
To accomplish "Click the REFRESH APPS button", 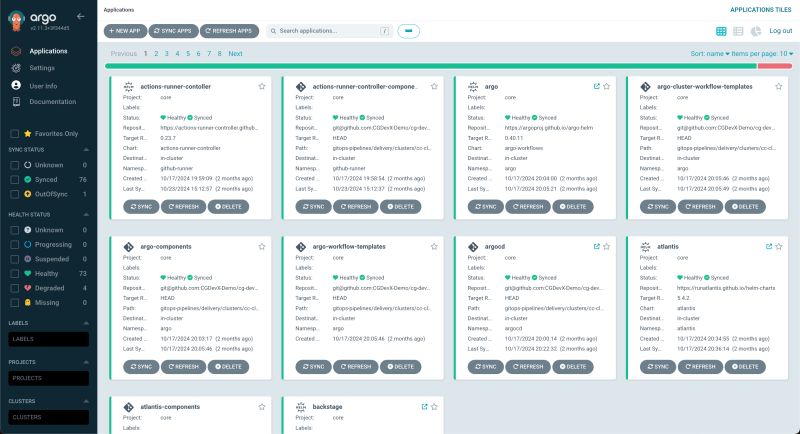I will (x=229, y=31).
